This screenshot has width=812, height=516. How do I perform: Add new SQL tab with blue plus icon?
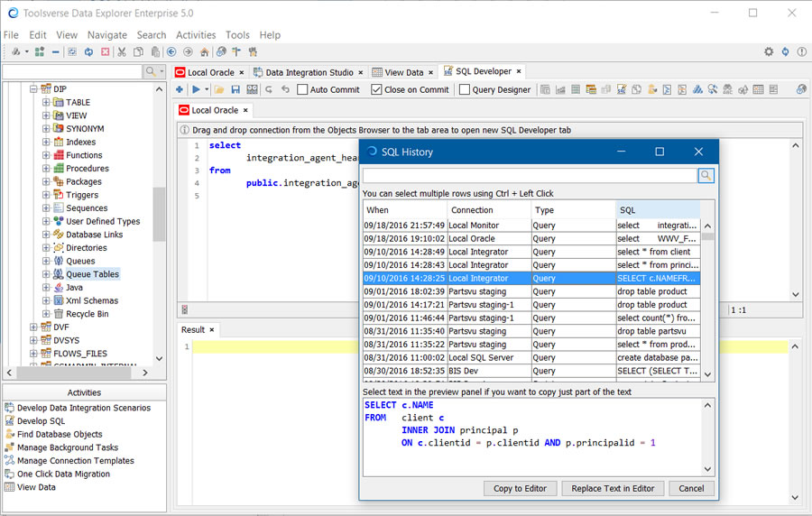click(x=180, y=89)
